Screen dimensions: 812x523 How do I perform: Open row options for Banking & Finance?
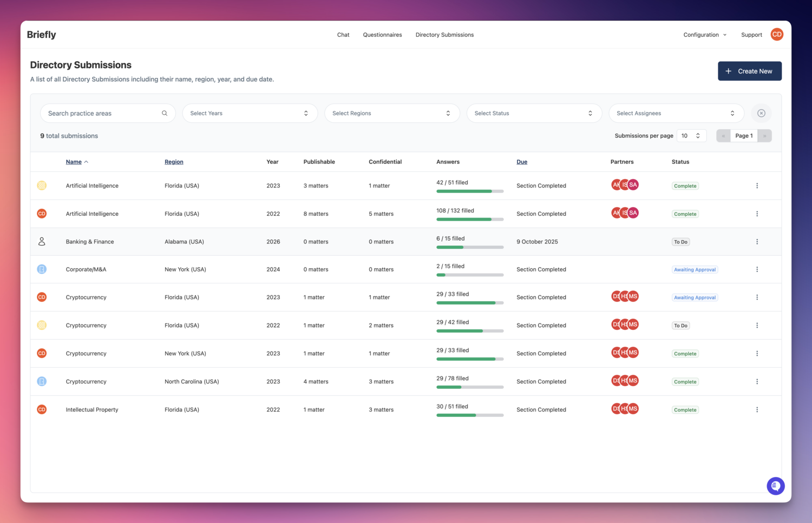coord(757,242)
